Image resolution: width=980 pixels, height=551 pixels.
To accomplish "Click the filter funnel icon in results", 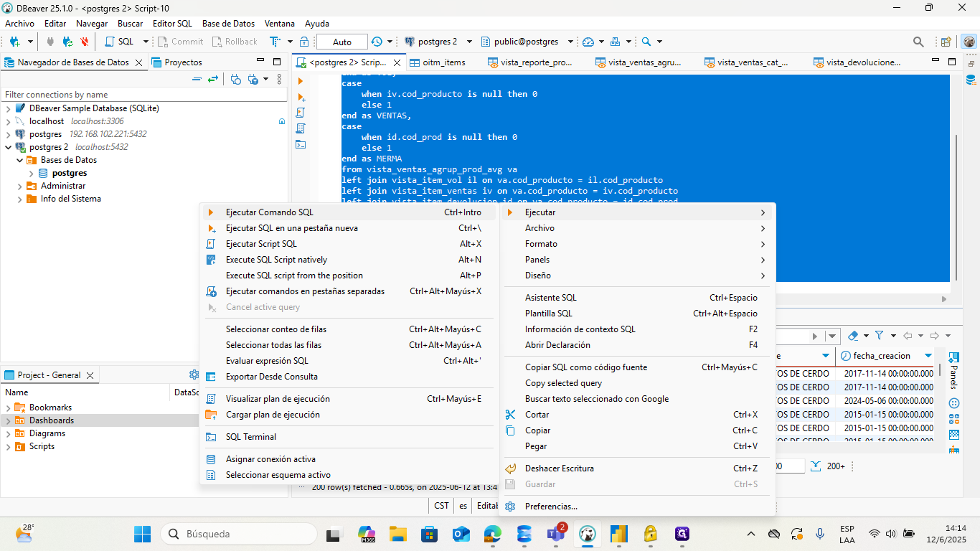I will pyautogui.click(x=879, y=336).
